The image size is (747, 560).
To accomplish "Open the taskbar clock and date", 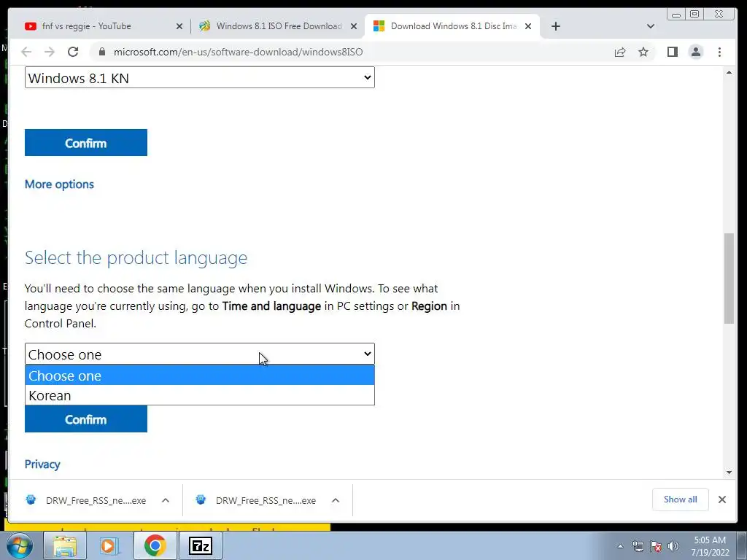I will click(710, 546).
